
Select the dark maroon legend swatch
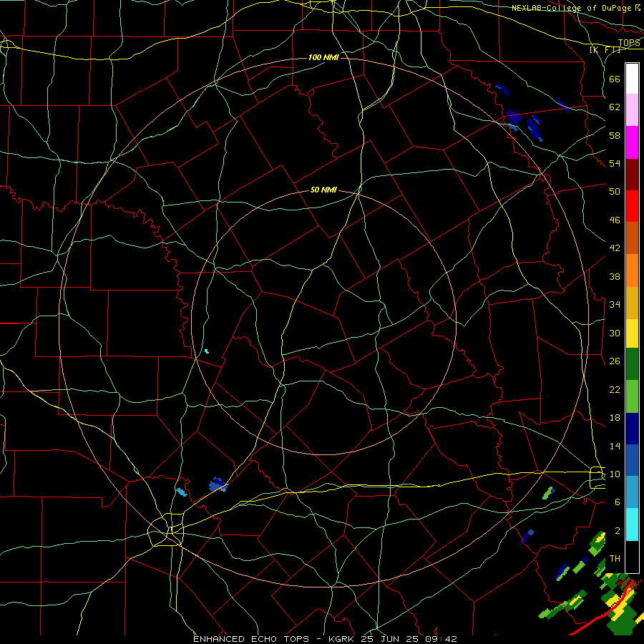[632, 174]
